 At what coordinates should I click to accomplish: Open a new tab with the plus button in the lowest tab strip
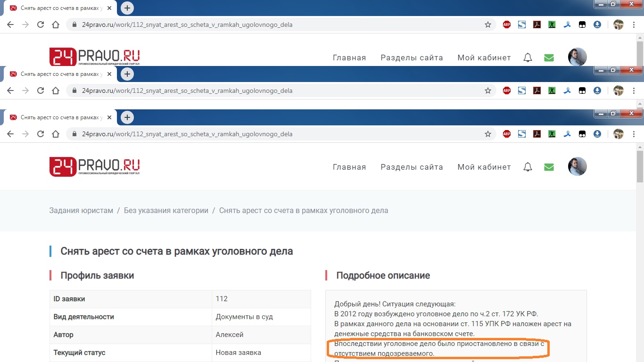coord(127,117)
